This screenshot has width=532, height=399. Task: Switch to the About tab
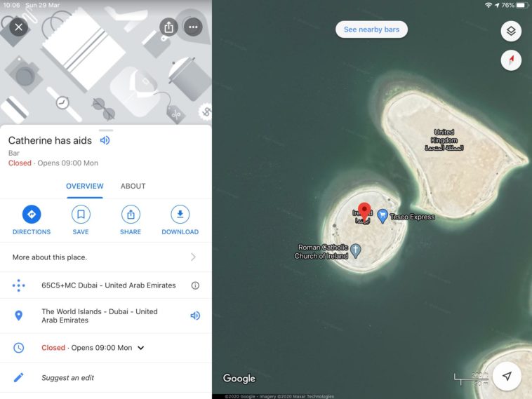tap(133, 186)
